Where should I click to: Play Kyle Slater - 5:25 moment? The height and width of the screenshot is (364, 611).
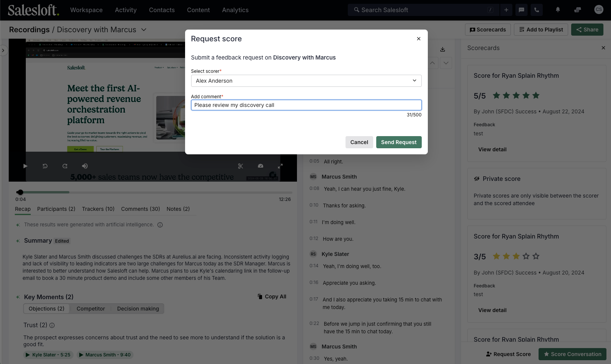click(x=48, y=355)
